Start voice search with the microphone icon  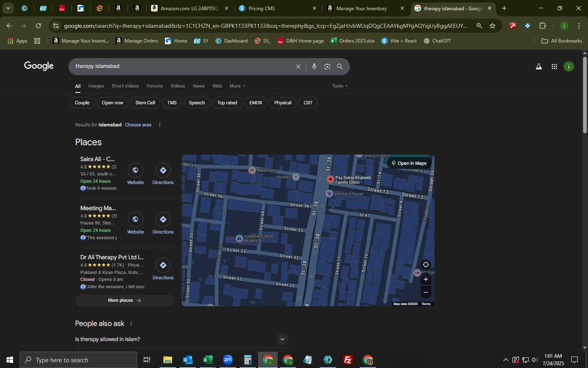(314, 67)
